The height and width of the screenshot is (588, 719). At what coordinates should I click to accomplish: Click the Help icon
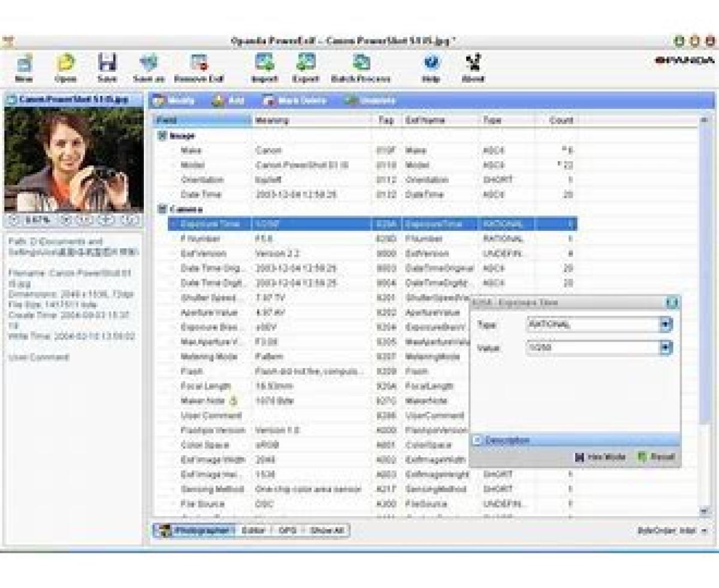(x=431, y=62)
